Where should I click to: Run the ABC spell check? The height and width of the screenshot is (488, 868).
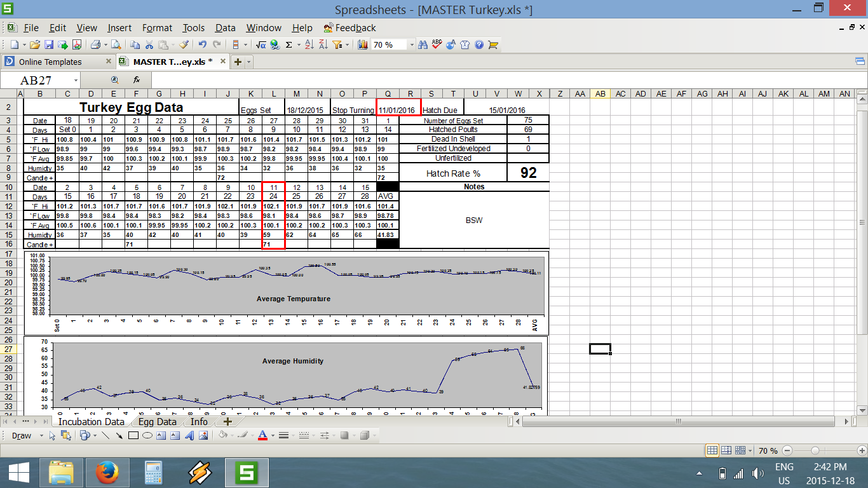[x=437, y=44]
